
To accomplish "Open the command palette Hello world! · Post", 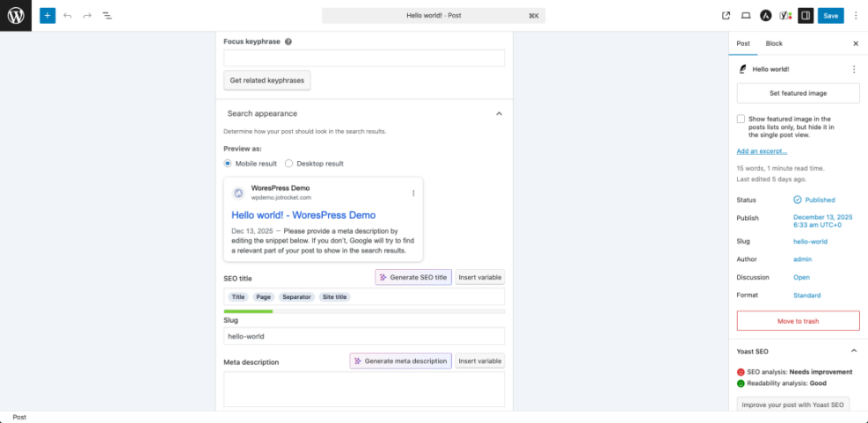I will tap(434, 16).
